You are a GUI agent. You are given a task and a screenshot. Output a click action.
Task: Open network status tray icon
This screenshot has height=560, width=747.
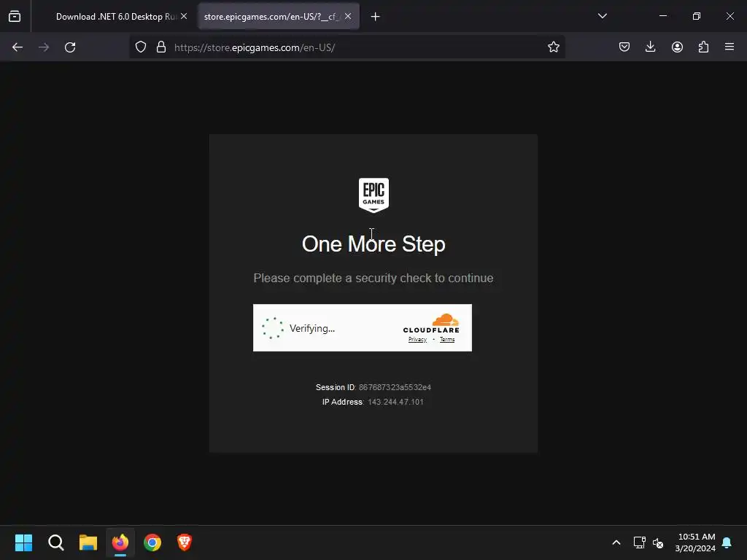(639, 542)
